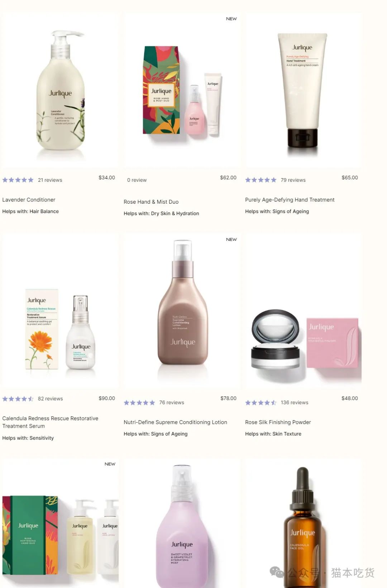Open the Lavender Conditioner product image
The image size is (387, 588).
60,91
